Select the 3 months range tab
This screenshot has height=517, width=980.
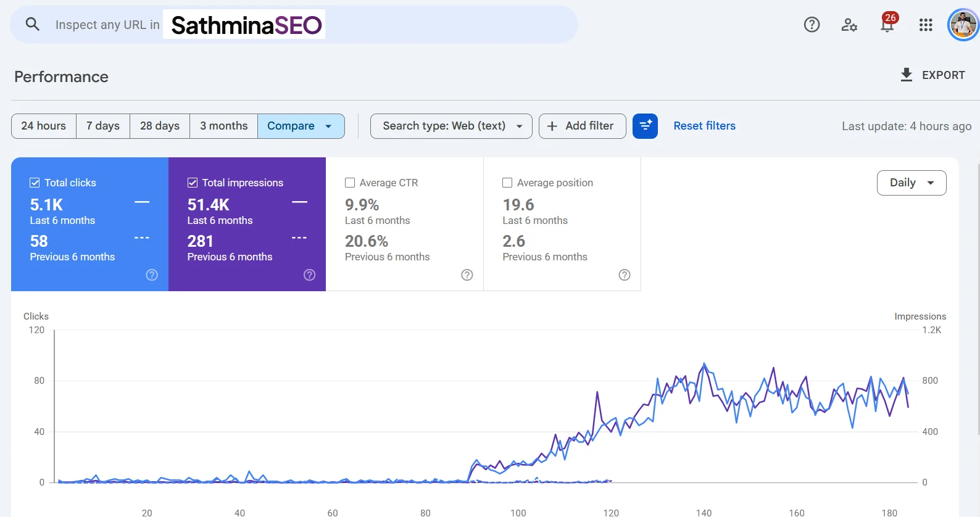(x=224, y=126)
